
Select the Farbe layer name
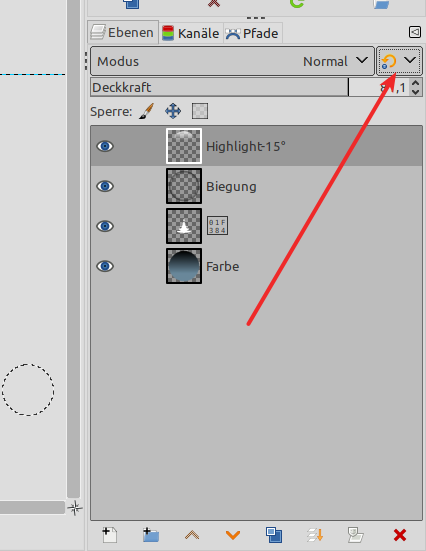click(222, 266)
